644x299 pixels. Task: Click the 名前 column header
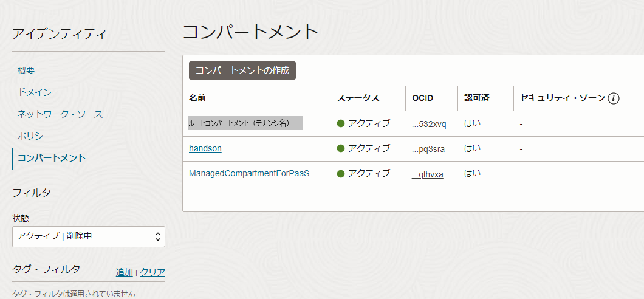pyautogui.click(x=197, y=98)
